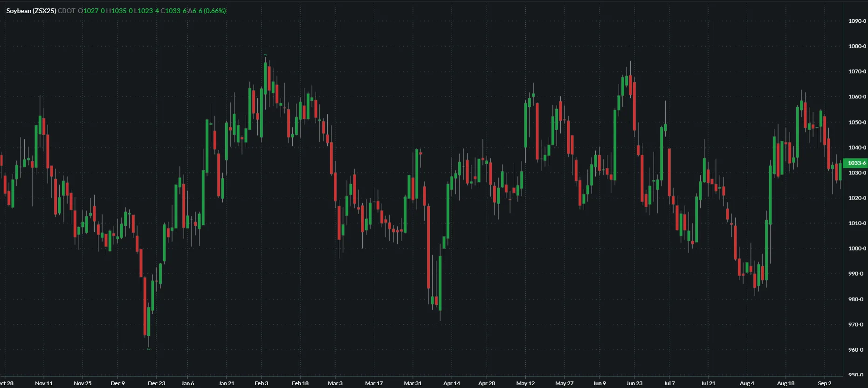The image size is (868, 388).
Task: Click the Aug 18 date label
Action: pos(785,383)
